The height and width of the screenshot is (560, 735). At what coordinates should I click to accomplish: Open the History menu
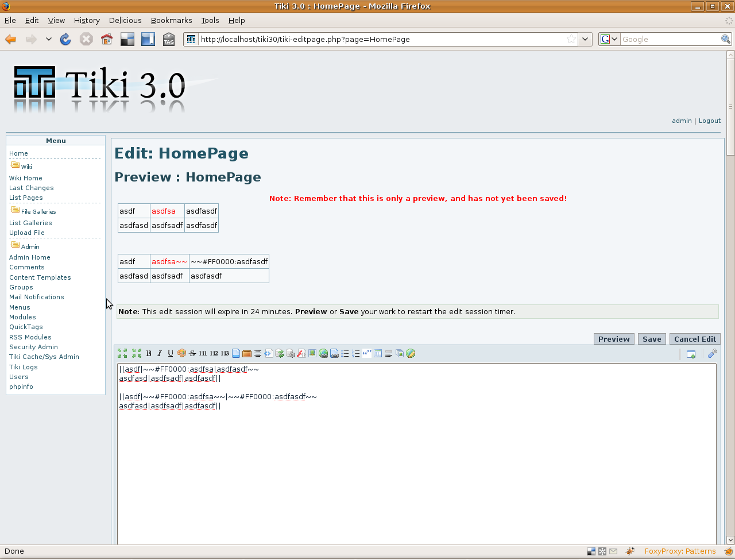point(87,20)
